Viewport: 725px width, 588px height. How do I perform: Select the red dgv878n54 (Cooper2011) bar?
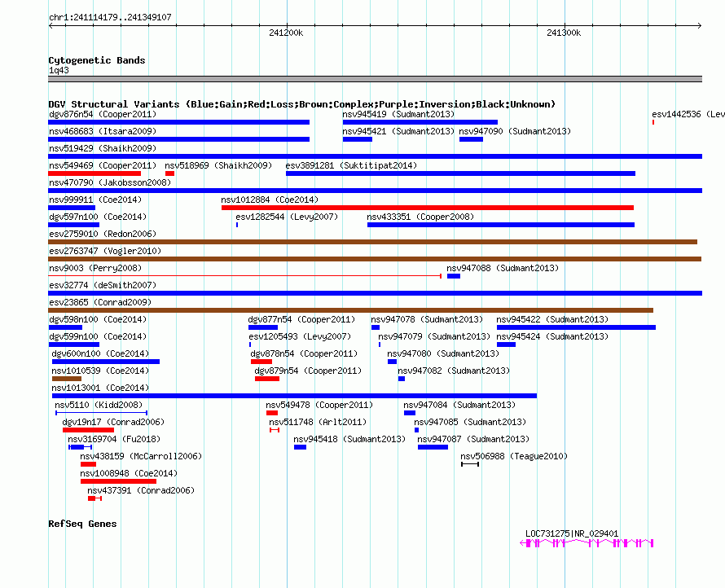(261, 362)
